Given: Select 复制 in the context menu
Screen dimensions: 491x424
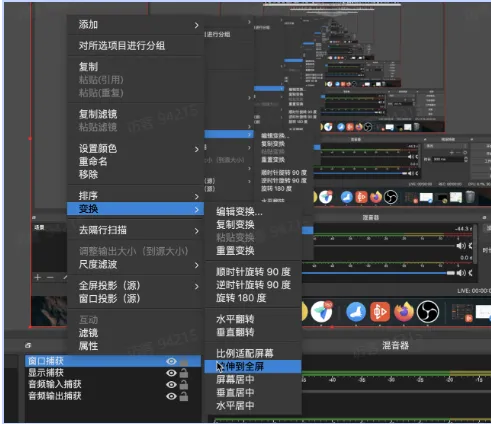Looking at the screenshot, I should coord(88,67).
